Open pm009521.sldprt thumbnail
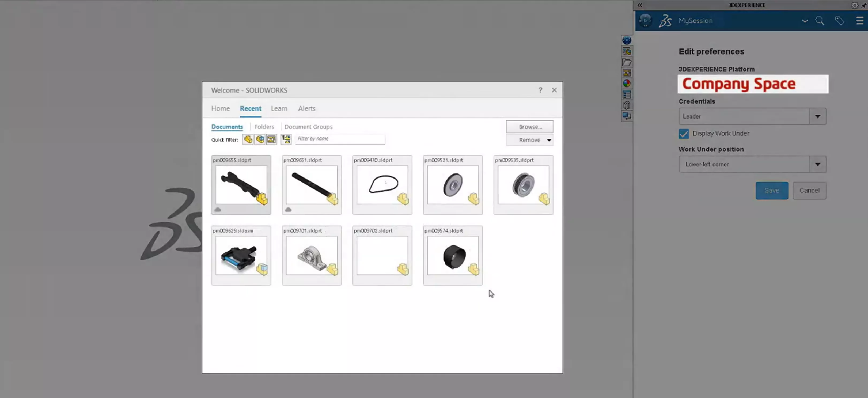Image resolution: width=868 pixels, height=398 pixels. pos(453,185)
